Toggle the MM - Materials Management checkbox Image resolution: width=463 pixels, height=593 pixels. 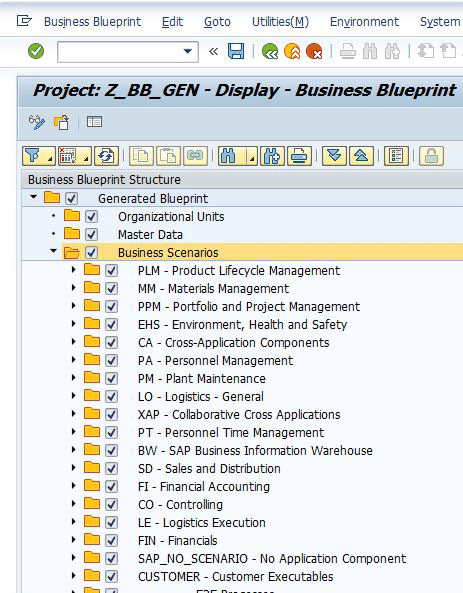tap(111, 289)
